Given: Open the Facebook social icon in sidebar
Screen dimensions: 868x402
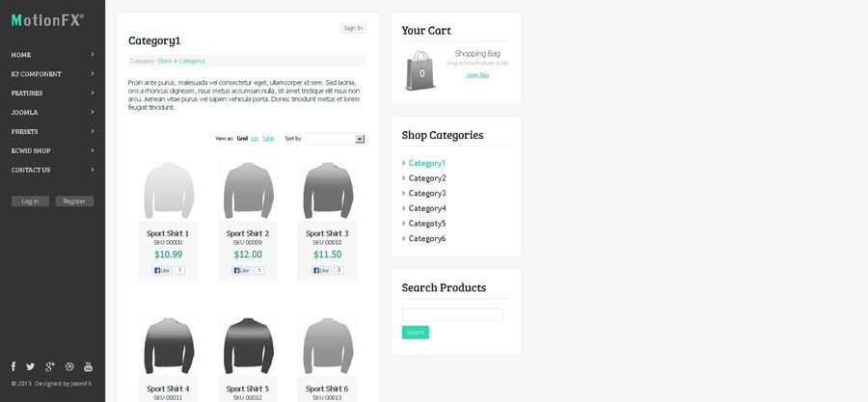Looking at the screenshot, I should [x=14, y=366].
